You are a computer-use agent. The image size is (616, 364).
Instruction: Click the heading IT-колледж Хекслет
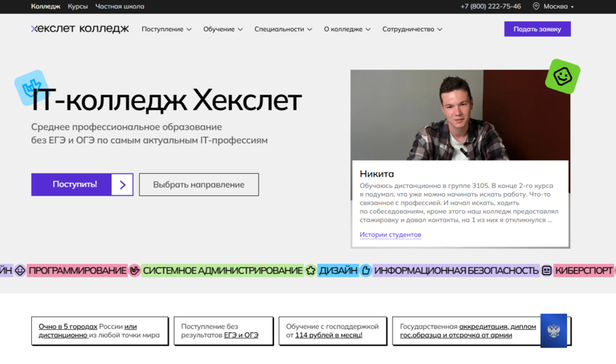pyautogui.click(x=166, y=100)
